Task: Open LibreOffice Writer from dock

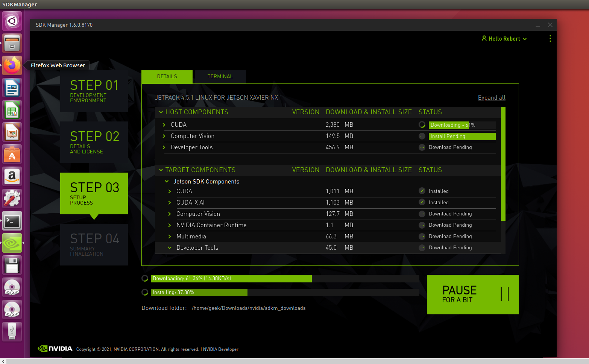Action: [12, 88]
